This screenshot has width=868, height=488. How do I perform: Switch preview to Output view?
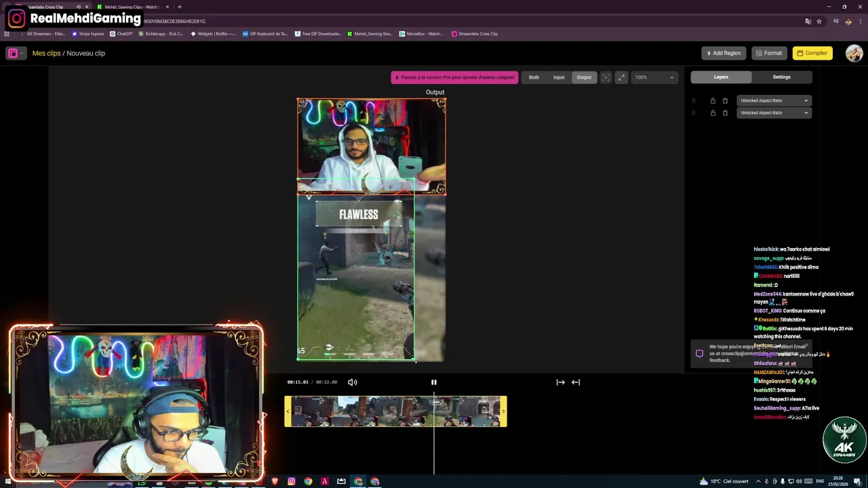pos(584,77)
